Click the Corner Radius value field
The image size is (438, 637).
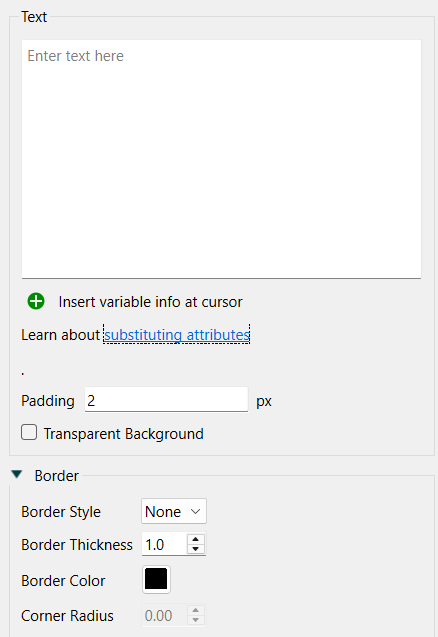pyautogui.click(x=165, y=616)
